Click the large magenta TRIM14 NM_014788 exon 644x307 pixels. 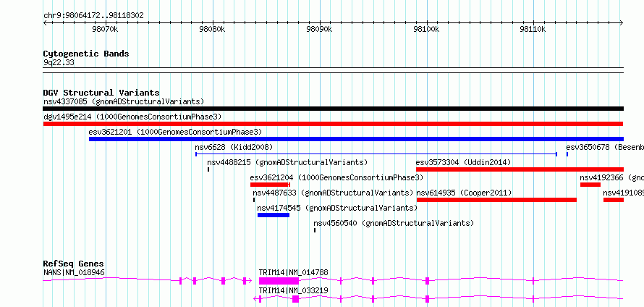click(x=279, y=281)
